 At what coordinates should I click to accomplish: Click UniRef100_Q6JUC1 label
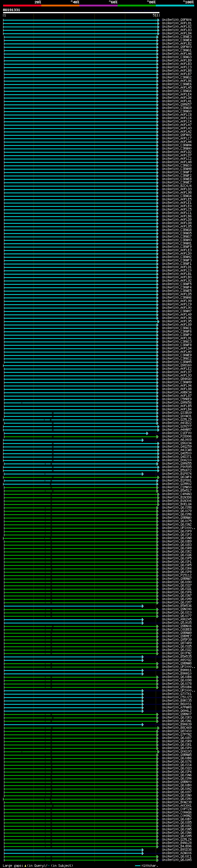click(x=177, y=857)
